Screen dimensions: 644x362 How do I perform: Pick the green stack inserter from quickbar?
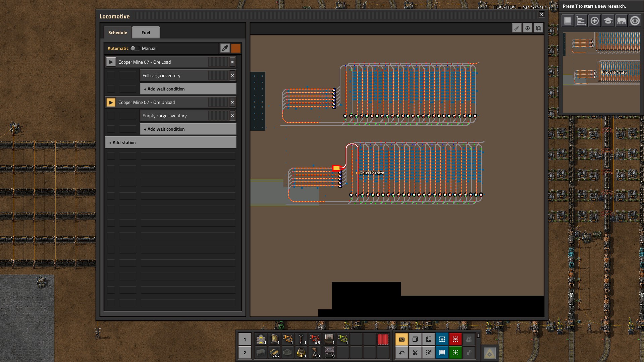tap(343, 339)
